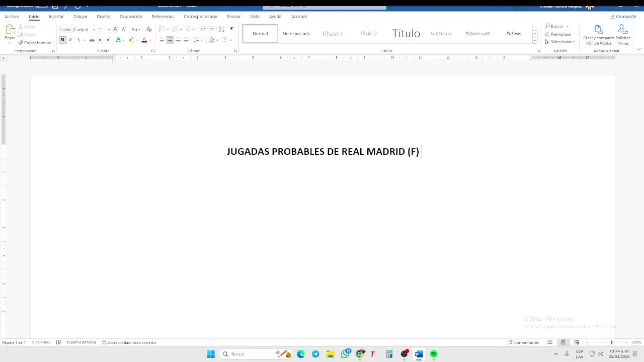Click Español (México) language indicator
The height and width of the screenshot is (362, 644).
point(81,342)
